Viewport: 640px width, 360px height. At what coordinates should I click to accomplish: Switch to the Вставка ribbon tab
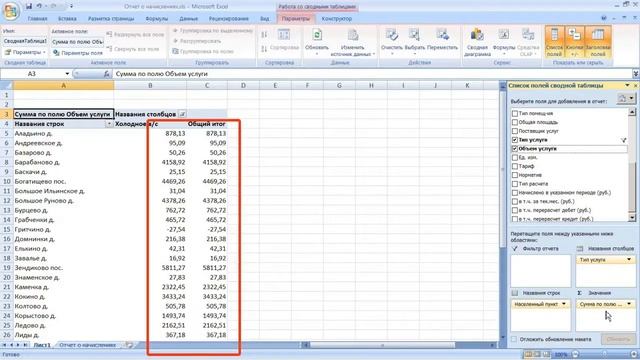[x=67, y=19]
